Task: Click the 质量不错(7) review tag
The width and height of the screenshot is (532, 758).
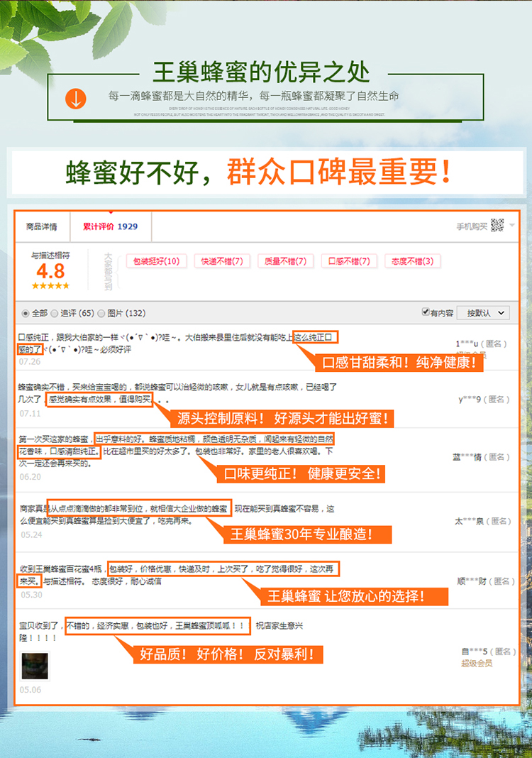Action: click(285, 261)
